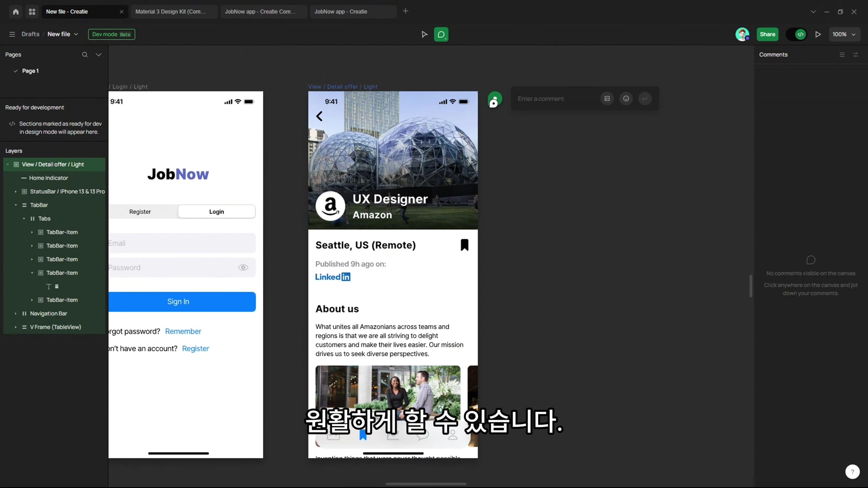
Task: Toggle the bookmark icon beside Seattle
Action: [465, 245]
